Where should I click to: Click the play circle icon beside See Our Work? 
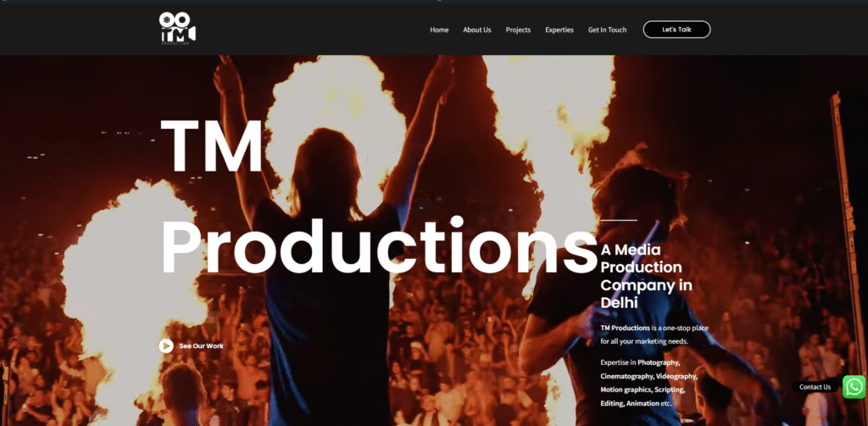click(x=166, y=345)
